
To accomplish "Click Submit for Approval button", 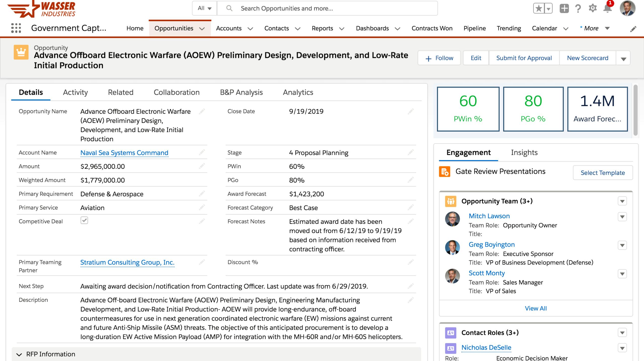I will coord(524,58).
